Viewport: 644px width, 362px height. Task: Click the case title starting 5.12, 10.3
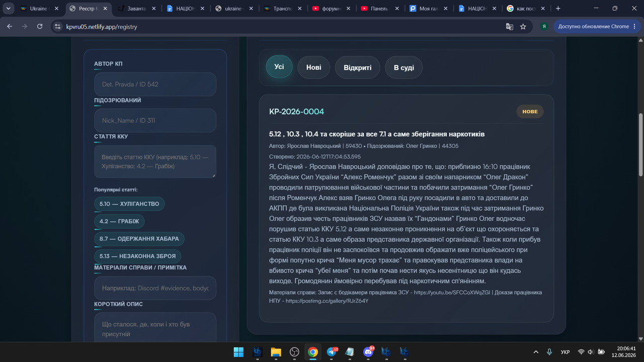[x=377, y=134]
